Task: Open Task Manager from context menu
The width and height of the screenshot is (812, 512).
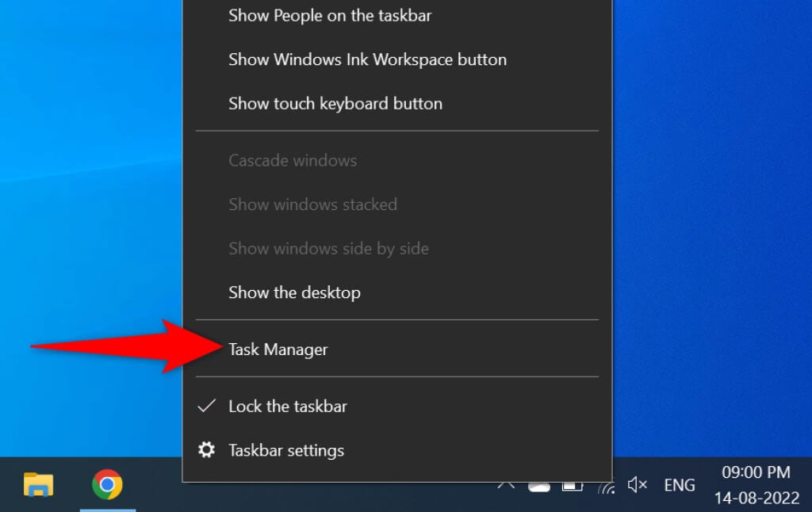Action: tap(278, 350)
